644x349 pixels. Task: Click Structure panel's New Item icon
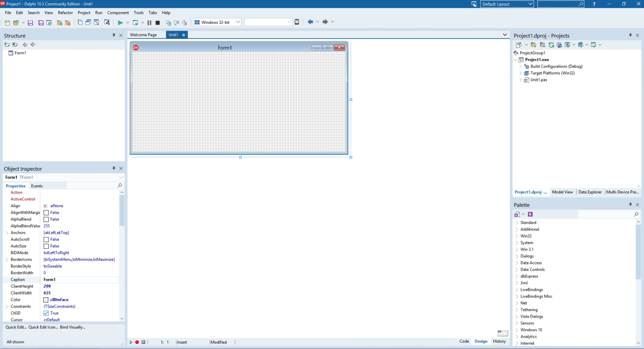click(x=7, y=44)
